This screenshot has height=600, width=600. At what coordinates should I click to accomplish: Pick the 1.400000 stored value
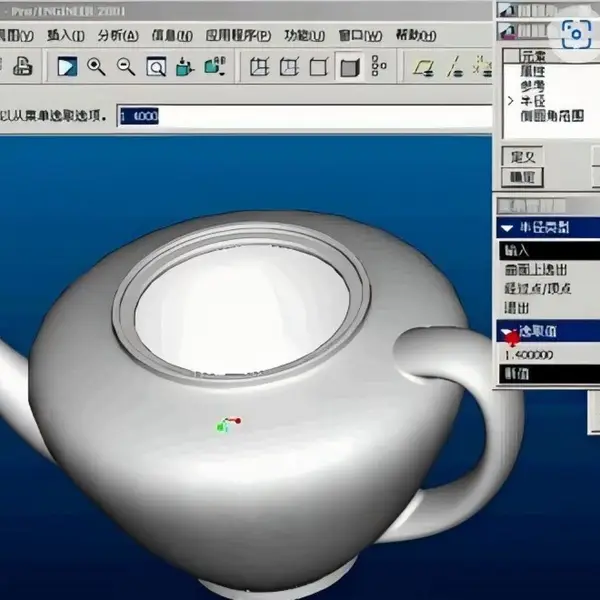529,355
